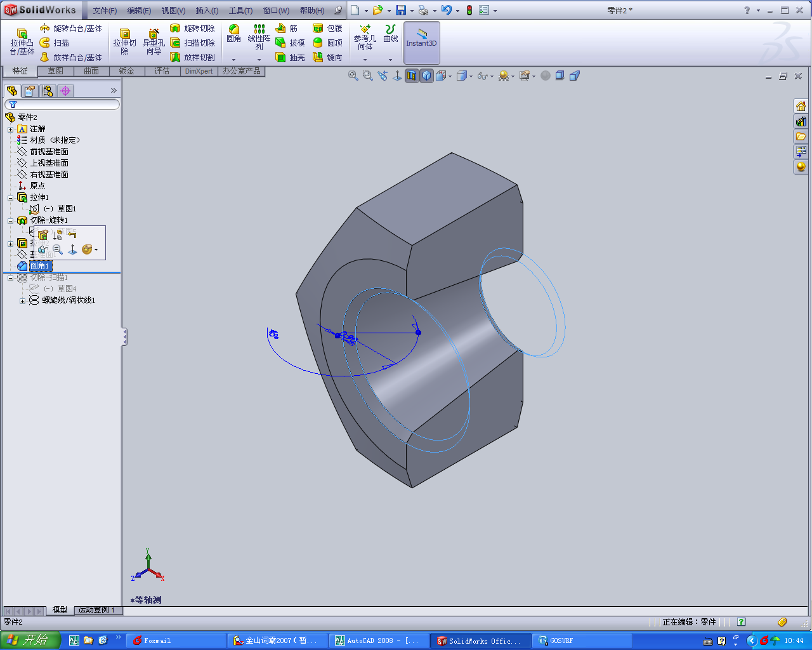Collapse the 切除-扫描1 feature node

click(x=10, y=278)
